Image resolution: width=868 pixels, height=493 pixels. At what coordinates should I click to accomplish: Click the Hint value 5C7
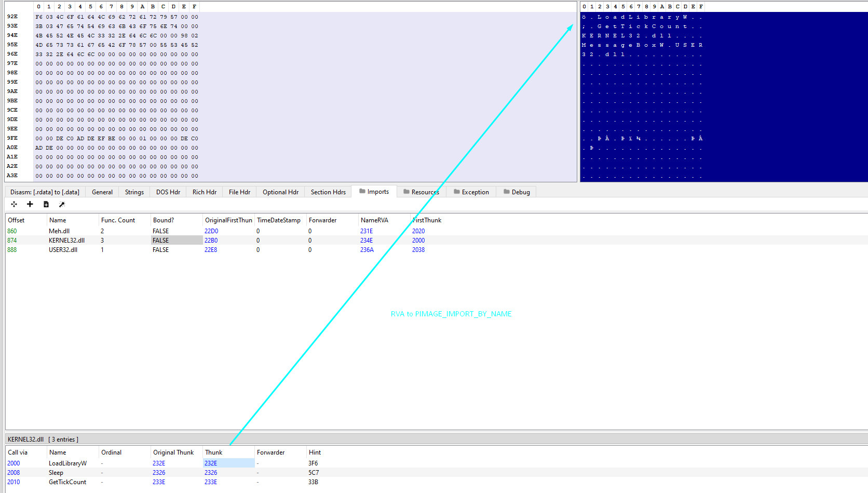coord(314,473)
